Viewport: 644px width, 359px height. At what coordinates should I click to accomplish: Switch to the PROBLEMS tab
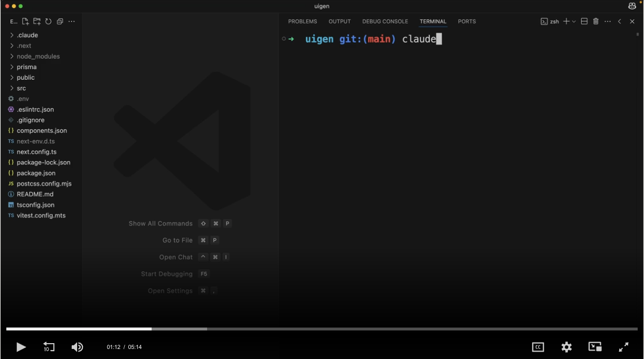pyautogui.click(x=303, y=22)
